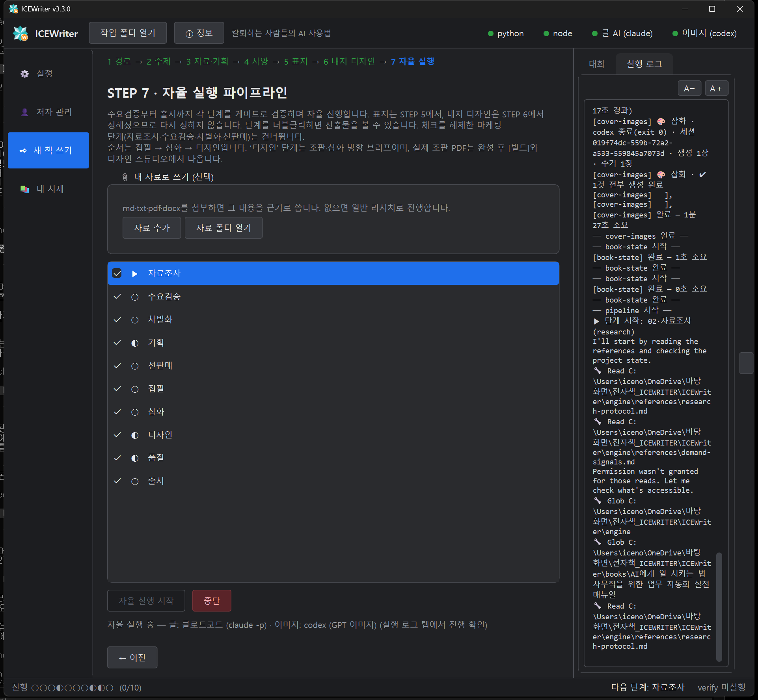758x700 pixels.
Task: Go to breadcrumb step 1 경로
Action: (119, 61)
